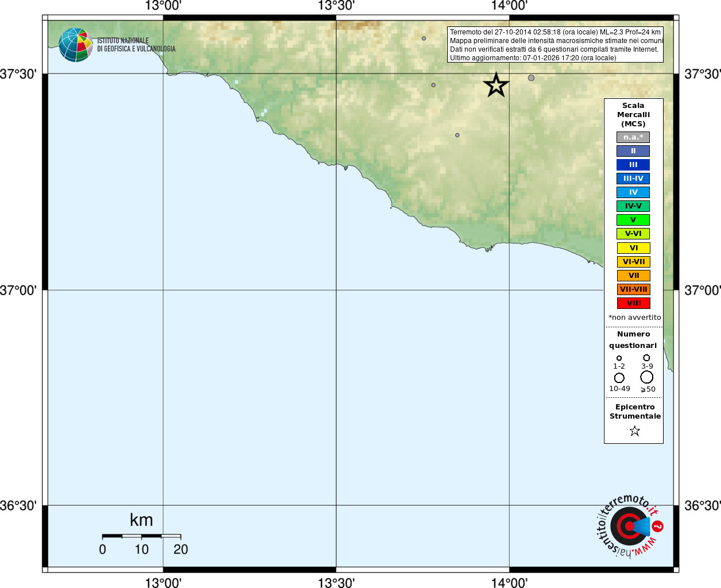Click the ≥50 questionnaires circle in legend
Screen dimensions: 721x588
point(647,377)
